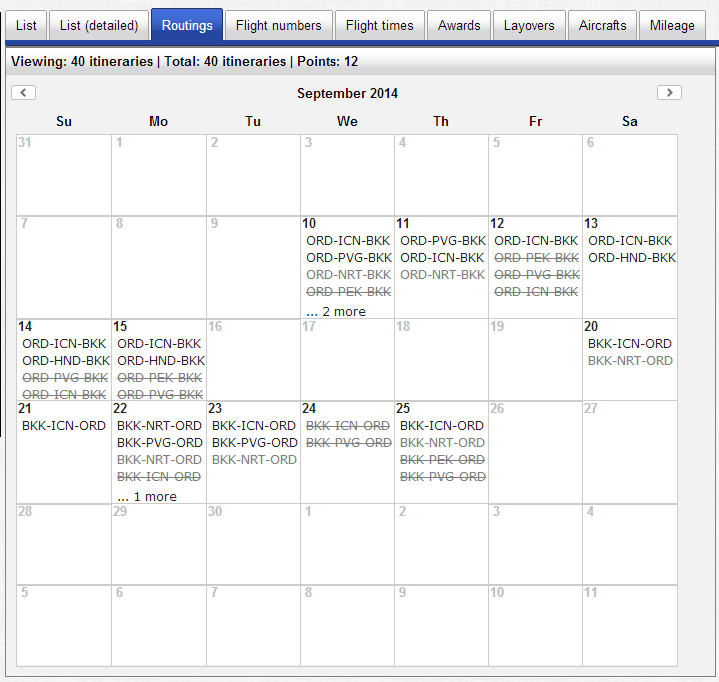Image resolution: width=719 pixels, height=682 pixels.
Task: Select ORD-ICN-BKK at top of September 12
Action: click(x=536, y=241)
